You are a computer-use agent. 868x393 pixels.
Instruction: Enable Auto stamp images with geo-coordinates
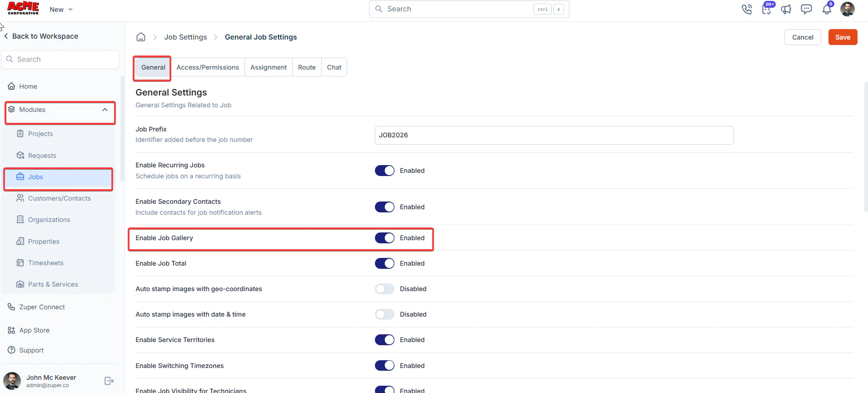(384, 289)
